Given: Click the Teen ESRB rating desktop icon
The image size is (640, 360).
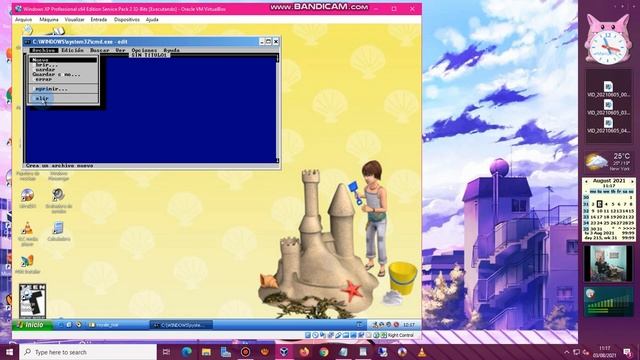Looking at the screenshot, I should (x=32, y=301).
